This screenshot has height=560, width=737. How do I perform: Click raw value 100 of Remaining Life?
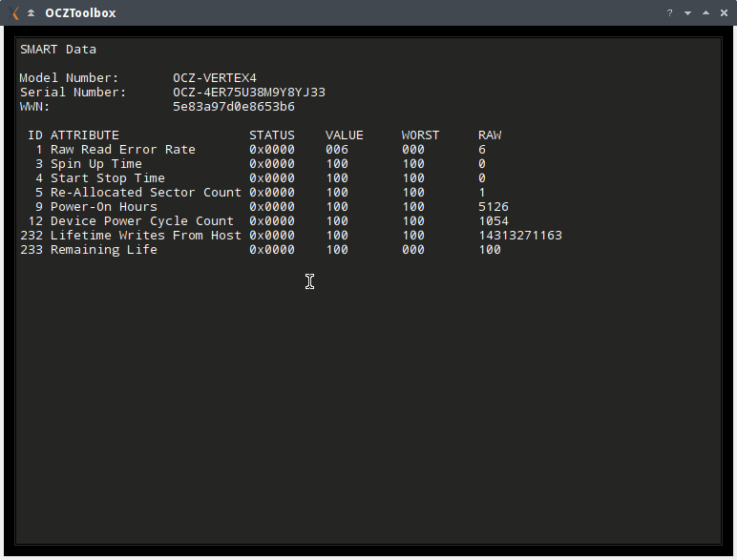click(x=490, y=250)
